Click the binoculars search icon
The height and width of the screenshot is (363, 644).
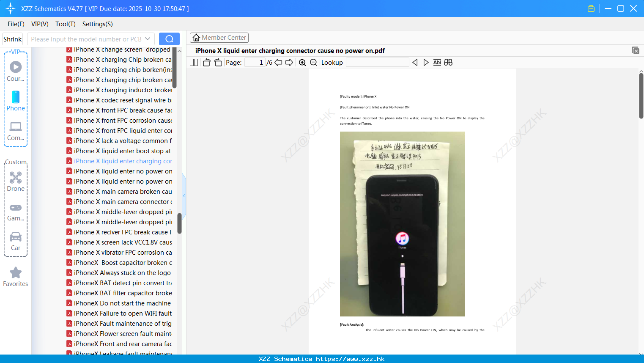(x=448, y=63)
